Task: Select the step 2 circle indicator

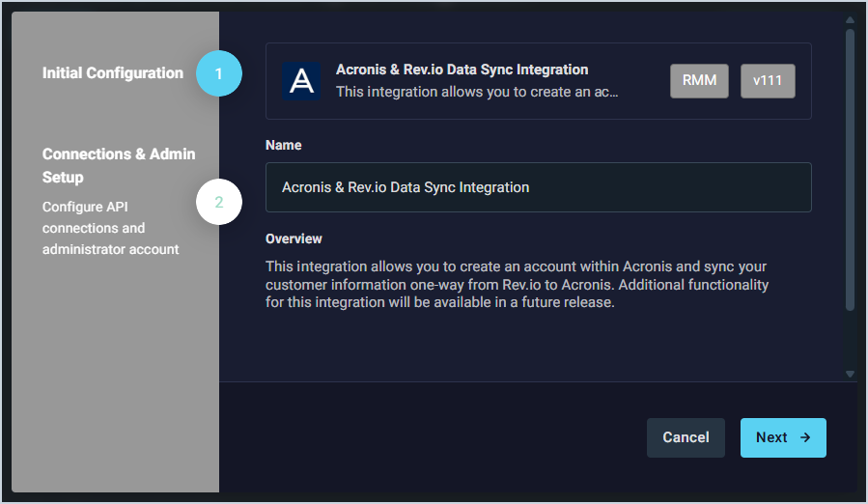Action: tap(218, 203)
